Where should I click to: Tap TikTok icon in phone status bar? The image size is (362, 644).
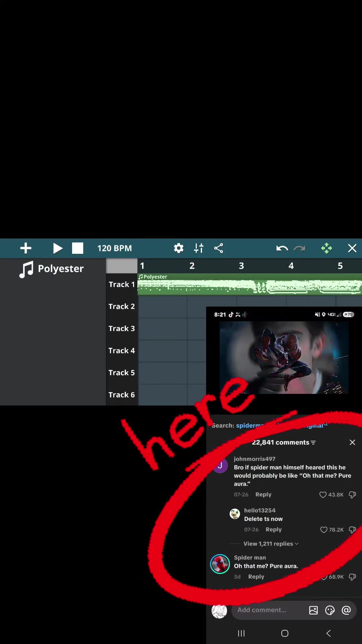coord(231,314)
